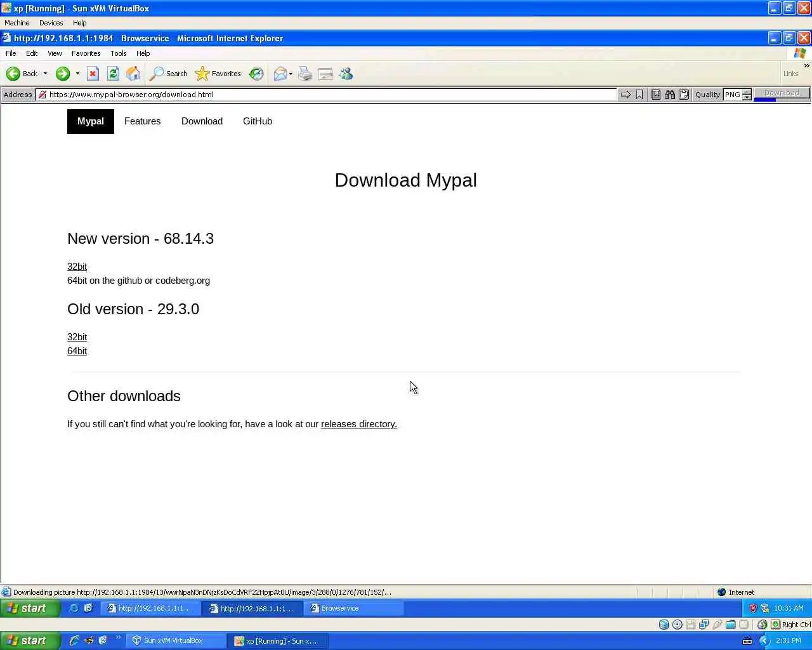This screenshot has width=812, height=650.
Task: Click the Browservice Download button
Action: [x=782, y=93]
